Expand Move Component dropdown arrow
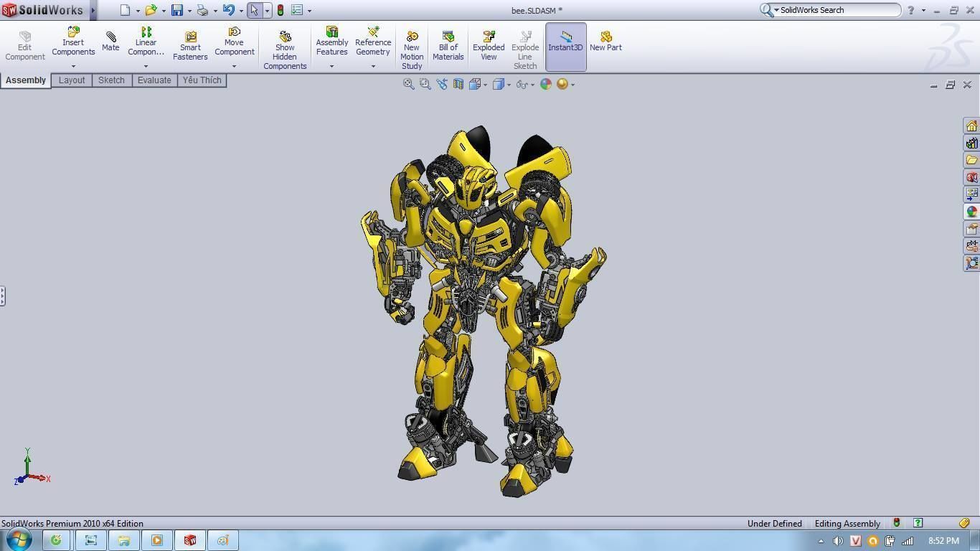980x551 pixels. (234, 66)
